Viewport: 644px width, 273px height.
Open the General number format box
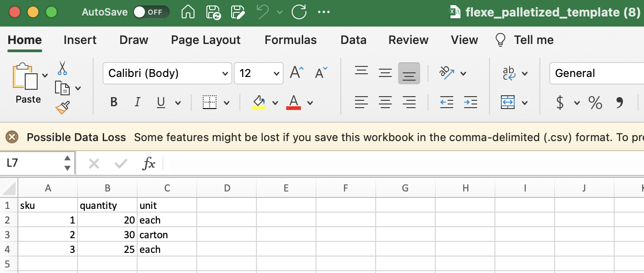(597, 73)
